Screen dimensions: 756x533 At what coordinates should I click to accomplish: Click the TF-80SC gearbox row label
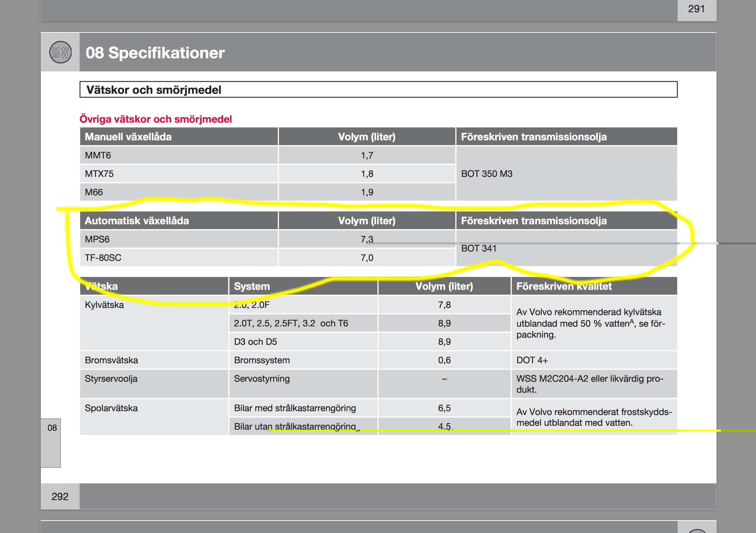point(103,258)
